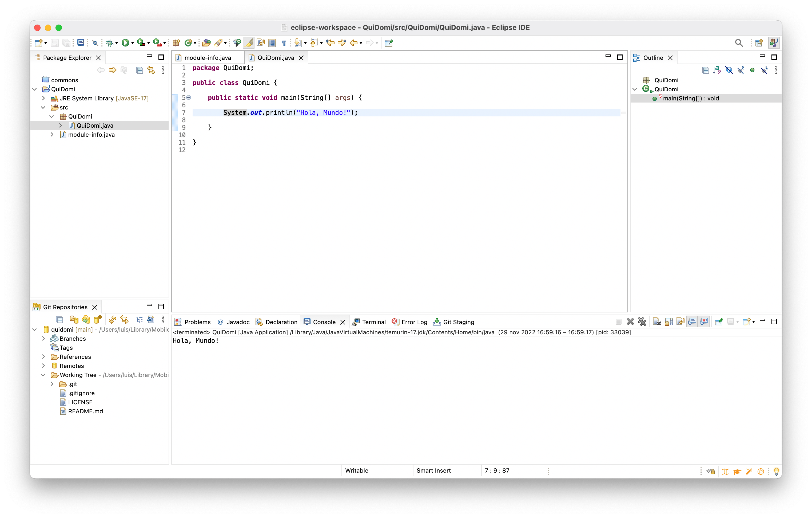812x518 pixels.
Task: Switch to module-info.java editor tab
Action: [x=207, y=58]
